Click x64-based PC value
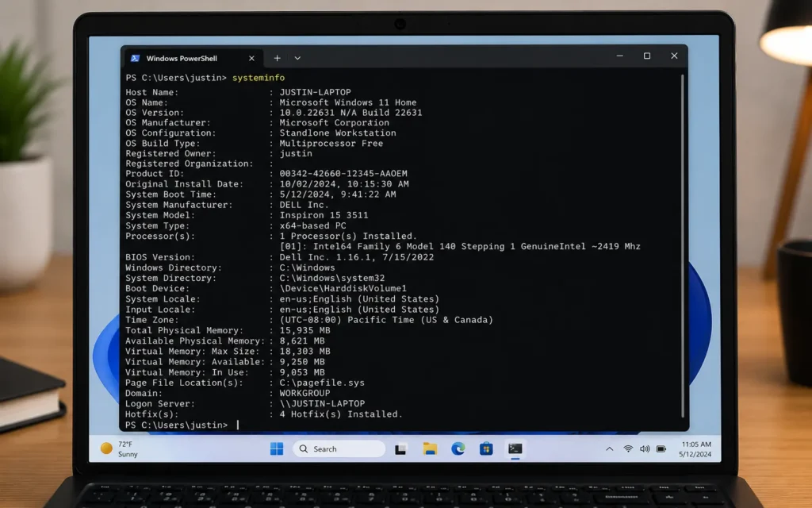 pos(312,226)
